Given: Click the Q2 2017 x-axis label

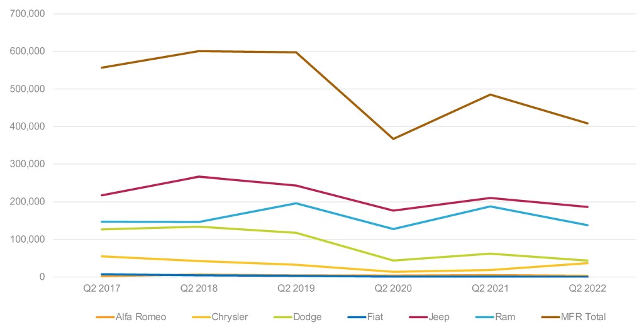Looking at the screenshot, I should click(102, 289).
